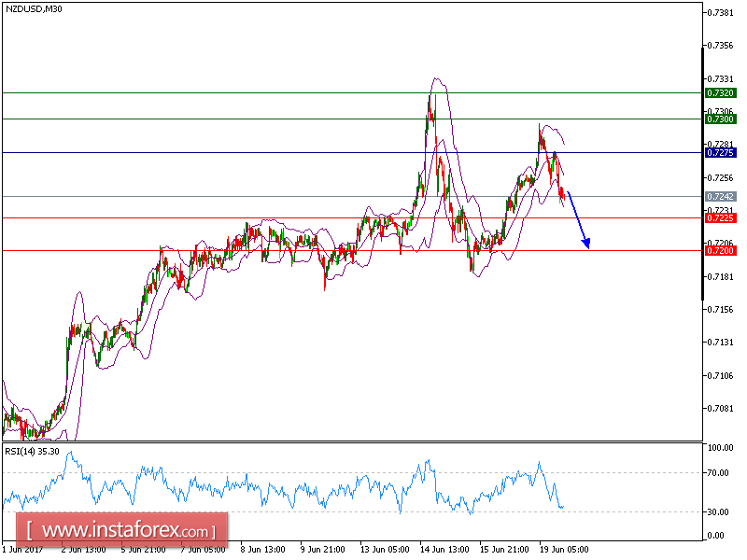Select the 0.7181 price axis label
Viewport: 747px width, 560px height.
coord(720,276)
